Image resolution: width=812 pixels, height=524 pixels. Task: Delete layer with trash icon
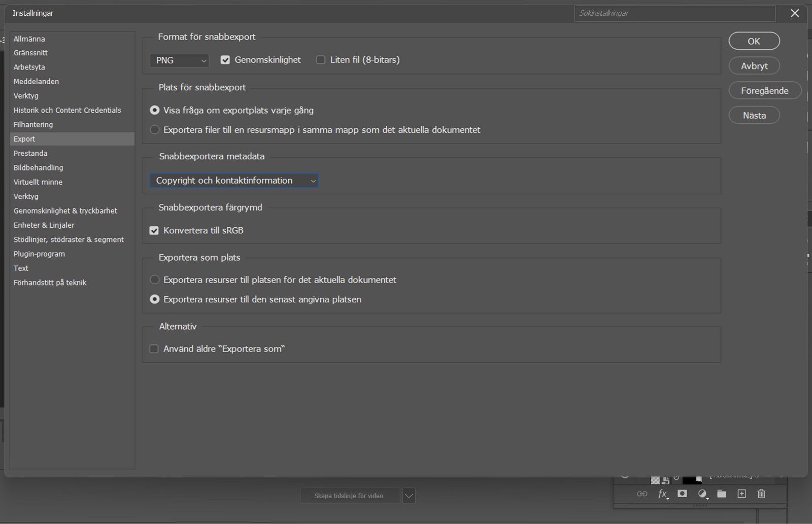pyautogui.click(x=761, y=494)
